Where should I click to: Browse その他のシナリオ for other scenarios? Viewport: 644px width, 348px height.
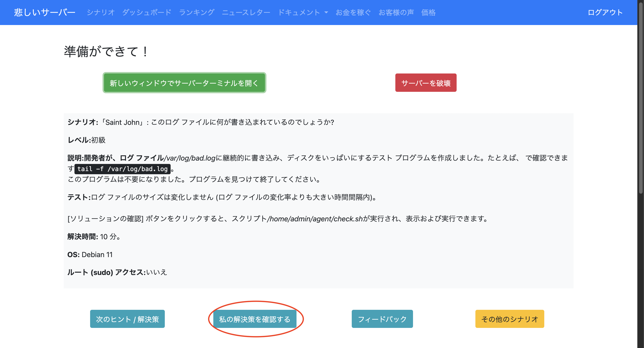click(x=510, y=319)
